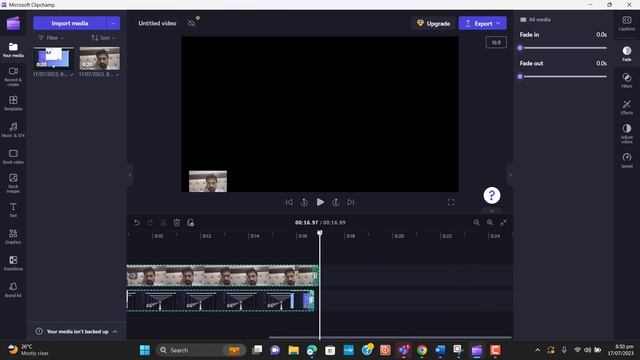The height and width of the screenshot is (360, 640).
Task: Open the Captions panel
Action: click(x=627, y=23)
